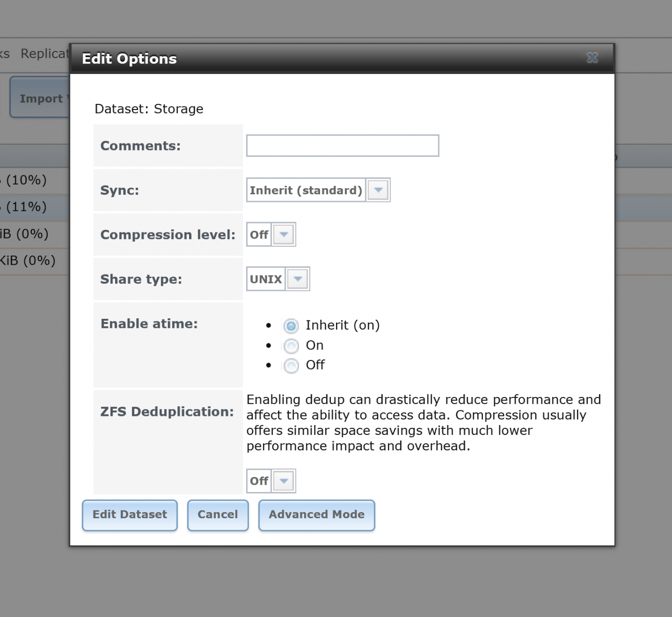Open the Share type dropdown arrow
This screenshot has width=672, height=617.
[297, 279]
